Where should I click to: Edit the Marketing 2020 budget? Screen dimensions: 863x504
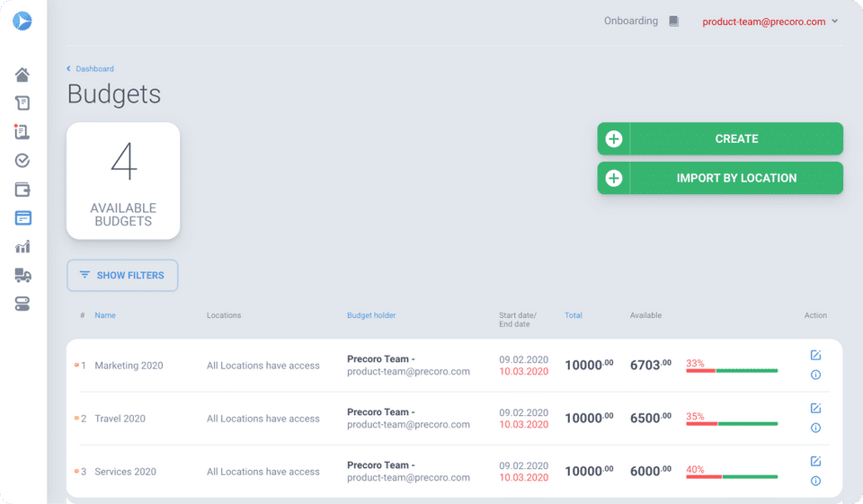[x=815, y=356]
